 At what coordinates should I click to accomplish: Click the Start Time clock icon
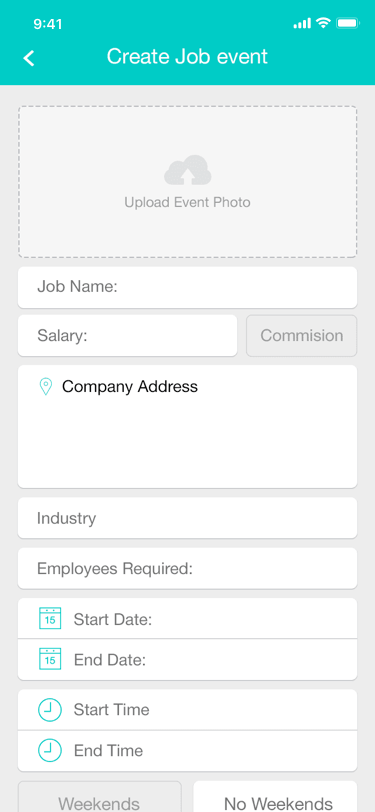tap(50, 710)
